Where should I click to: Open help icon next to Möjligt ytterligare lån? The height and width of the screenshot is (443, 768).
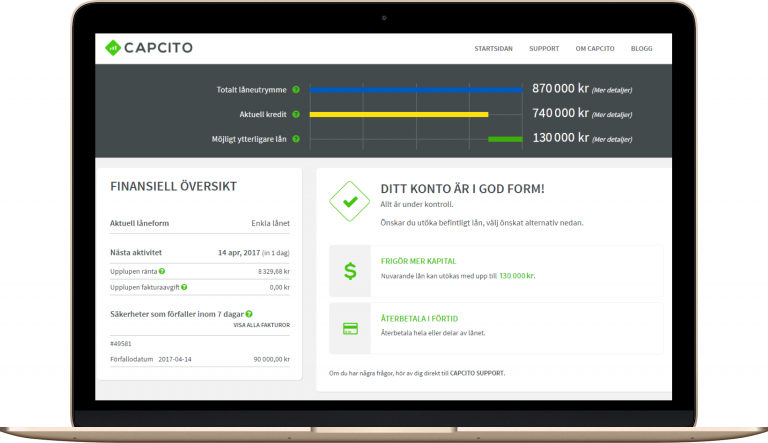coord(296,139)
